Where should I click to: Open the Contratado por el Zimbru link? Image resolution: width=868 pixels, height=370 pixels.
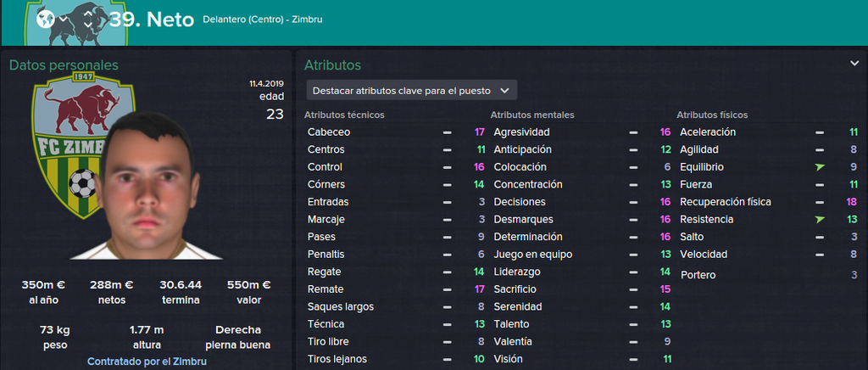(x=147, y=362)
